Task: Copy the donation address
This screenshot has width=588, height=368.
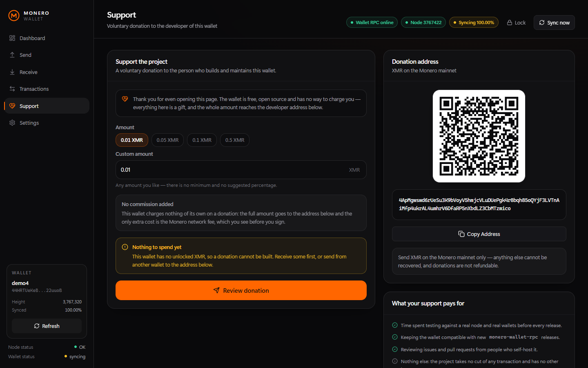Action: coord(479,234)
